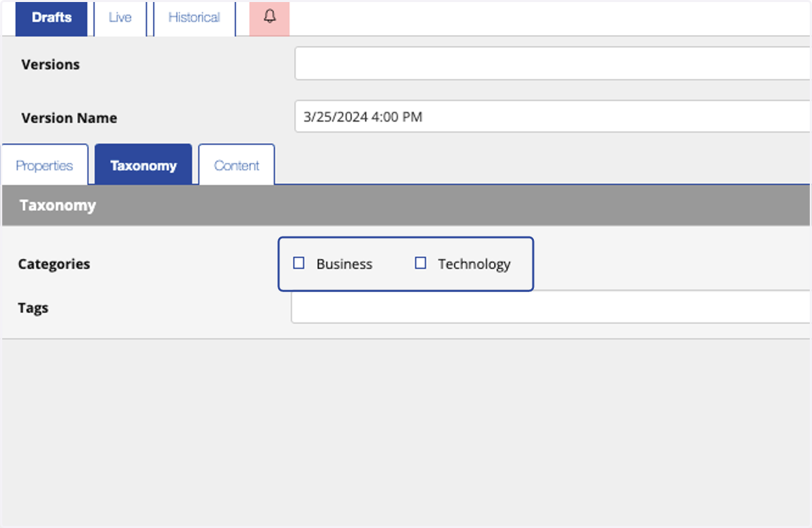Click the bell notification icon

click(x=270, y=18)
